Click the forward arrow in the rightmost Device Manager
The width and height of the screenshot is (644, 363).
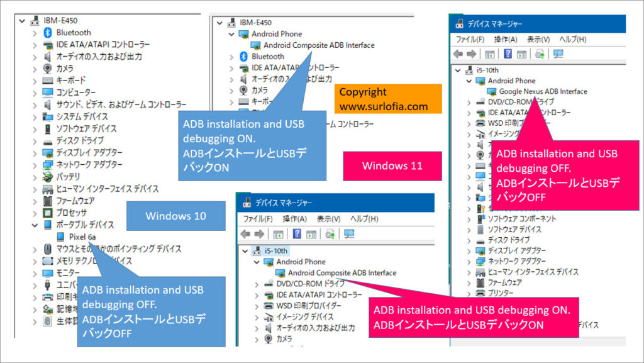[x=472, y=53]
